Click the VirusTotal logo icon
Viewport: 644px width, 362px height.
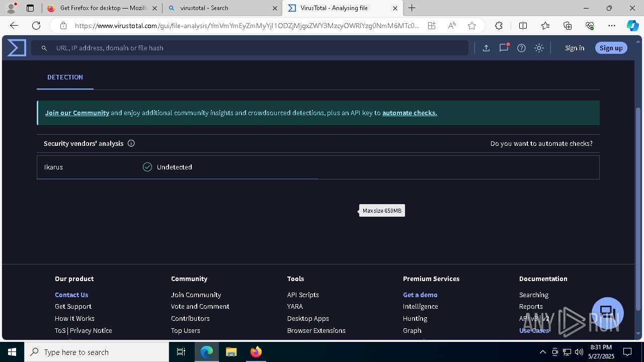point(17,48)
